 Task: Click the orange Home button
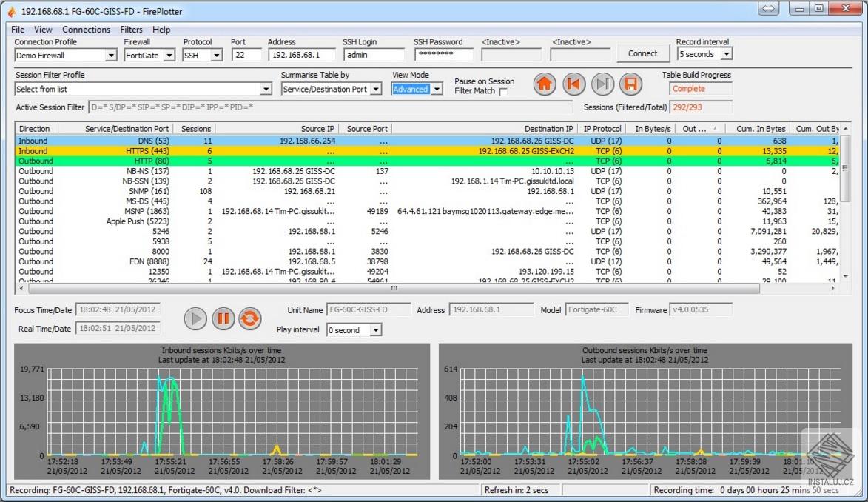click(x=545, y=84)
